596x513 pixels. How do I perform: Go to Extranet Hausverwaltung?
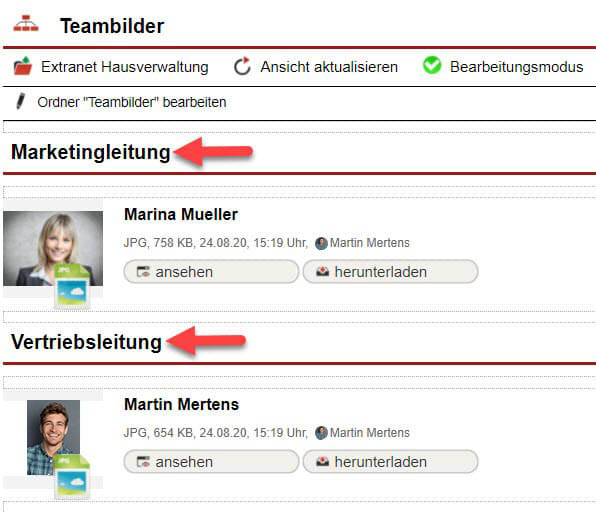[x=125, y=67]
